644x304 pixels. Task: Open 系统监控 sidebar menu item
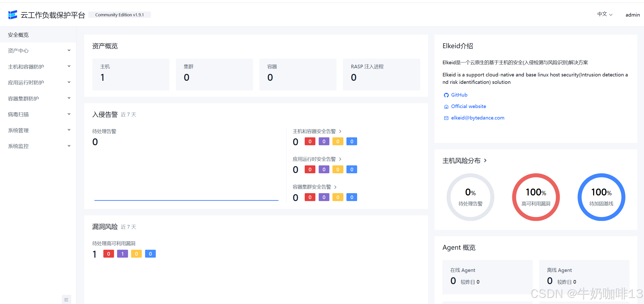38,146
